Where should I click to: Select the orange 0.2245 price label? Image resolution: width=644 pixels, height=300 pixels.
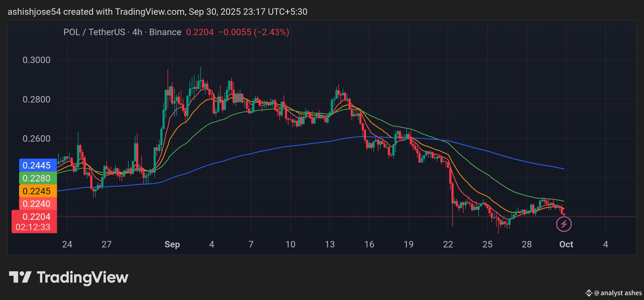(38, 191)
